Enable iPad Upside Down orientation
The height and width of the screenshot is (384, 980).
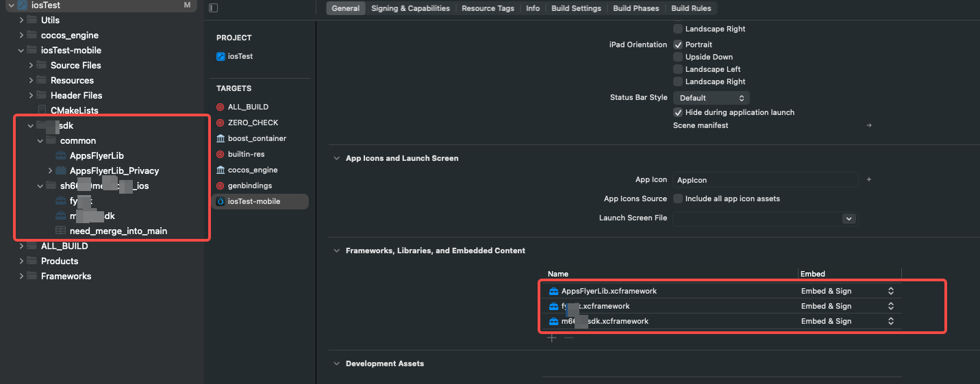click(x=678, y=57)
